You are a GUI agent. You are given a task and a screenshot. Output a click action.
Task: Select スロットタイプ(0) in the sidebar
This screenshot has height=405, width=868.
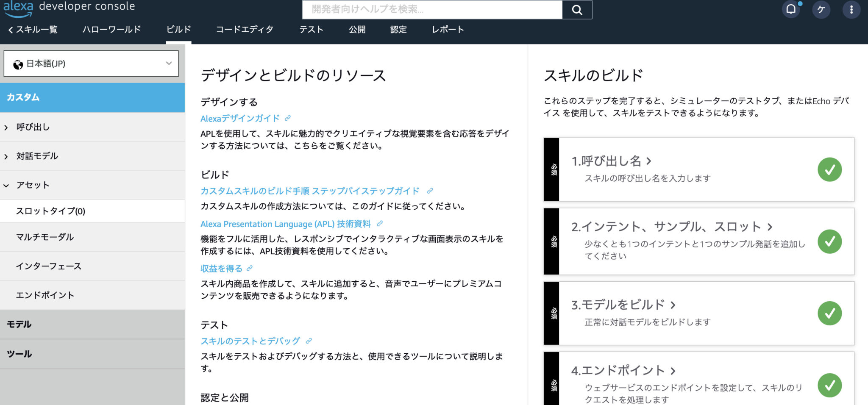tap(50, 211)
